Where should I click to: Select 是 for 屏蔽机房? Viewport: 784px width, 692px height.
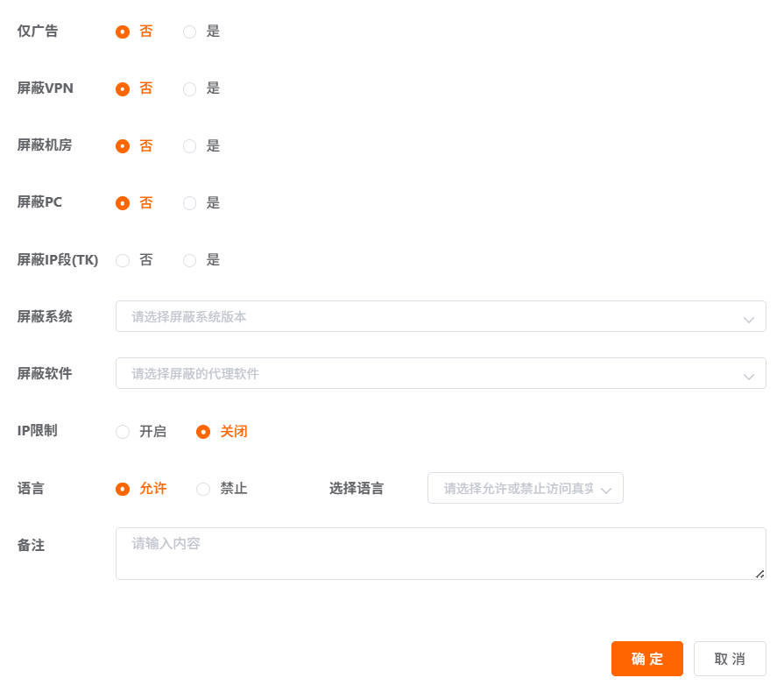[189, 146]
